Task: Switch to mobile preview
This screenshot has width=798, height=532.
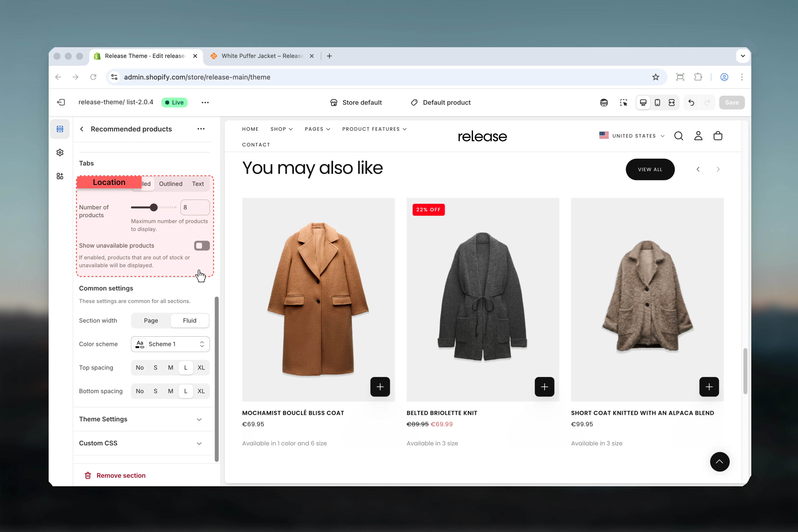Action: pyautogui.click(x=657, y=102)
